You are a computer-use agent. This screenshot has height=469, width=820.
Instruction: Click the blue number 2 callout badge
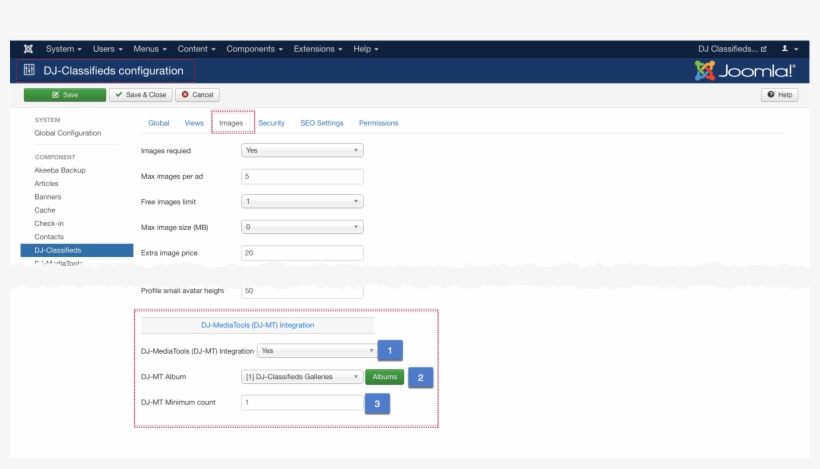pos(421,378)
